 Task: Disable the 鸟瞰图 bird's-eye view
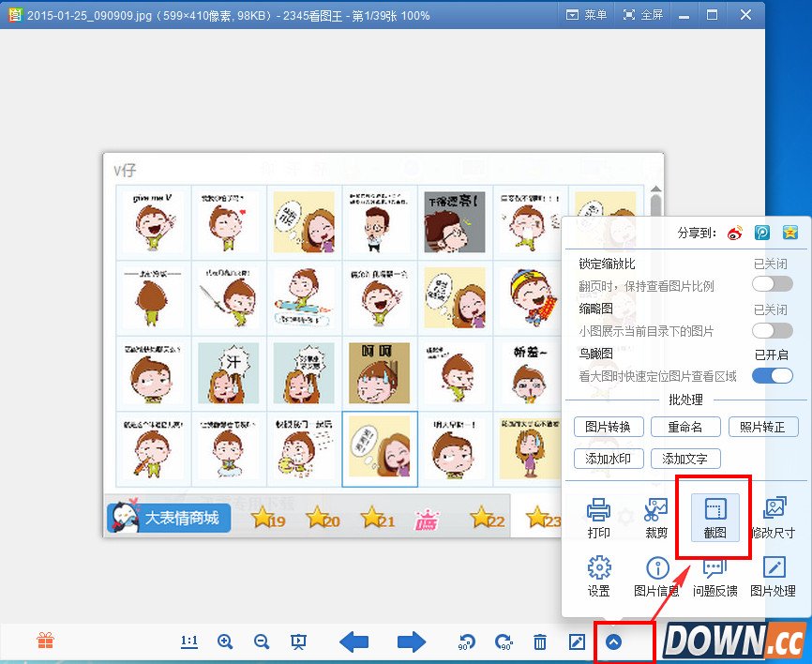[x=772, y=374]
